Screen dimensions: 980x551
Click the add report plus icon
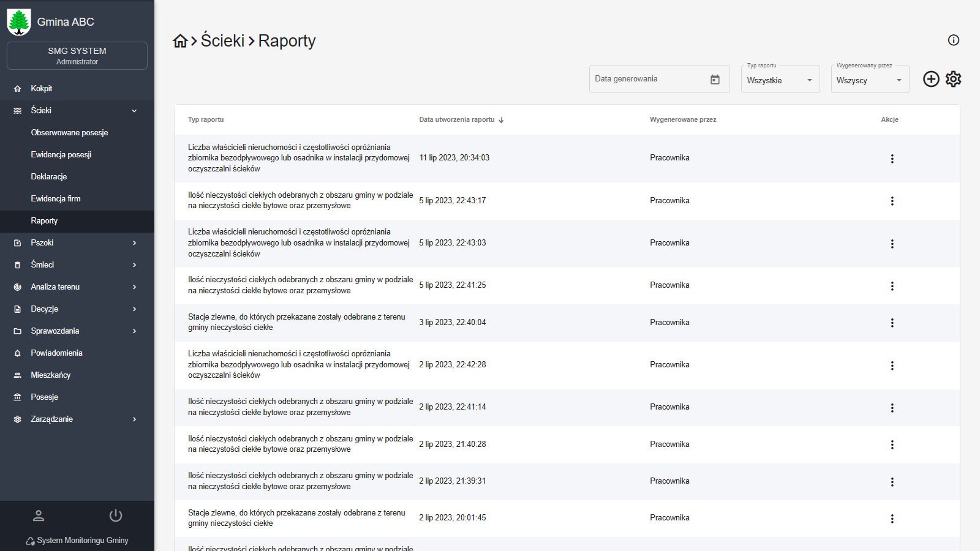pos(930,79)
